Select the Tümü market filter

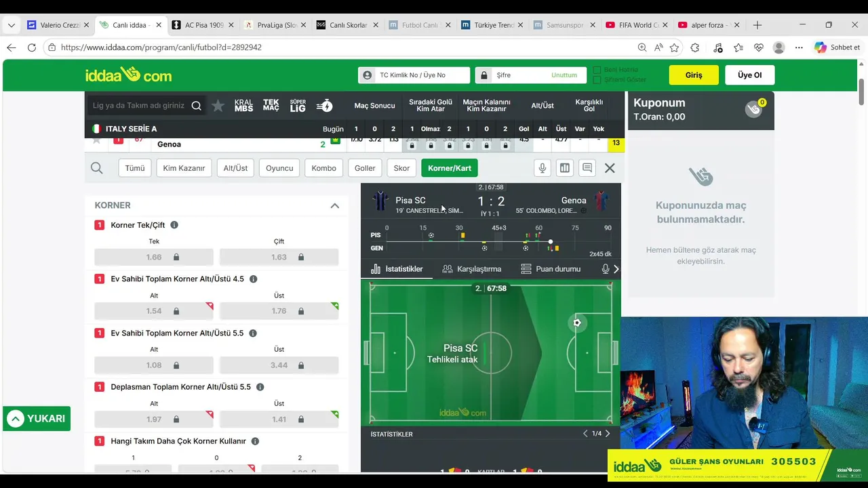tap(134, 168)
